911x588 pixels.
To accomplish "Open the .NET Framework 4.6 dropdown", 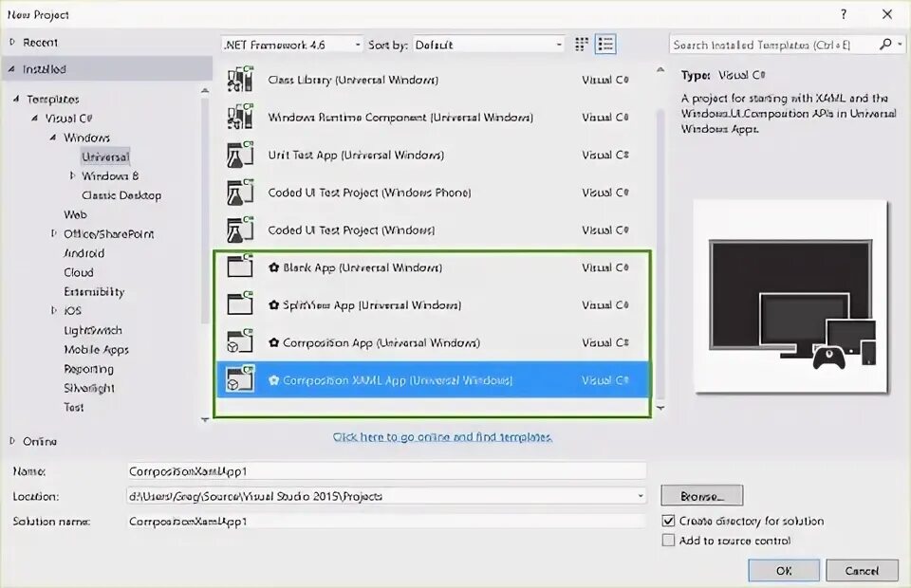I will click(x=359, y=44).
